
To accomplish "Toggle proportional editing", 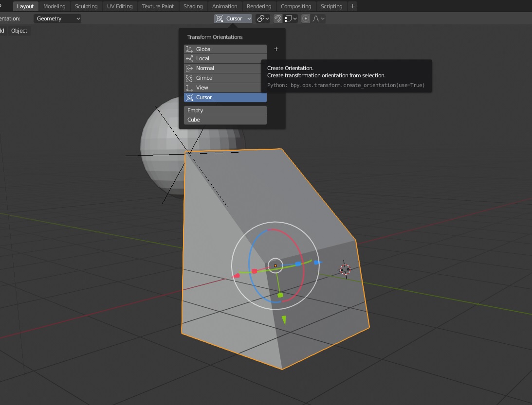I will point(306,18).
